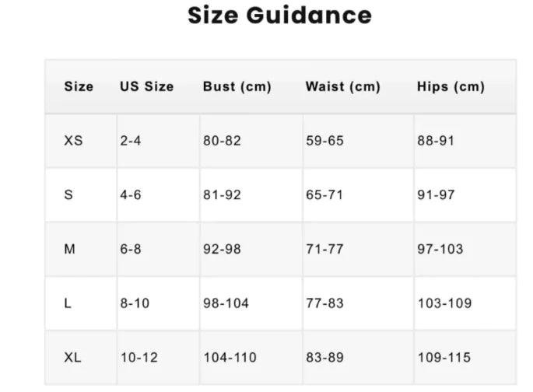Click the Size Guidance heading
Viewport: 533px width, 392px height.
coord(279,15)
